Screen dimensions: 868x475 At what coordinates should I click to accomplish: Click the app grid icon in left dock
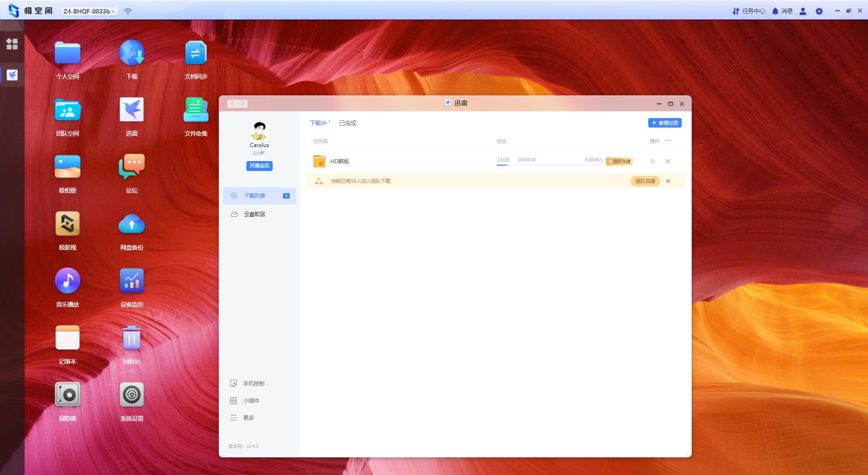[12, 44]
